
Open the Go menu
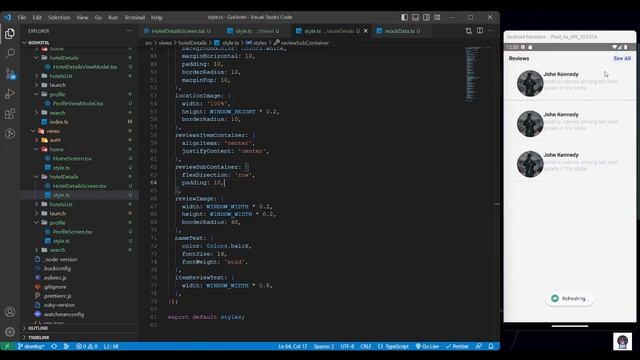98,18
